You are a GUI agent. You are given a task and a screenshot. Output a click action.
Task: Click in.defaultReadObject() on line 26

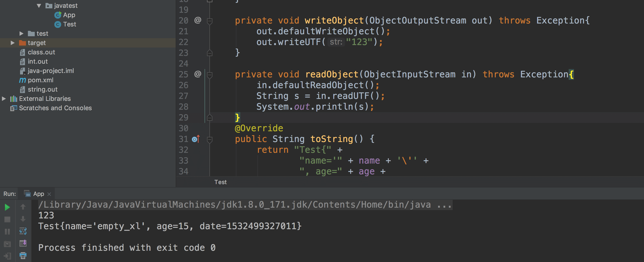[x=315, y=85]
